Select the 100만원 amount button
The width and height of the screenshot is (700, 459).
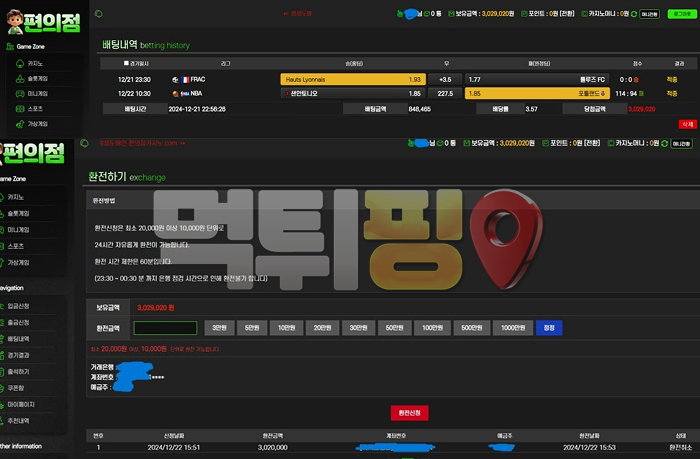click(433, 328)
